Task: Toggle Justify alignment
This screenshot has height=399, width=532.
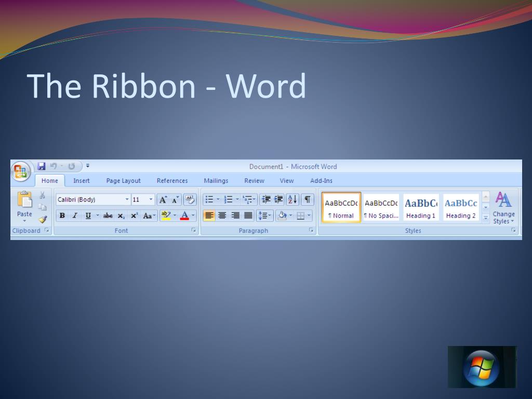Action: (248, 216)
